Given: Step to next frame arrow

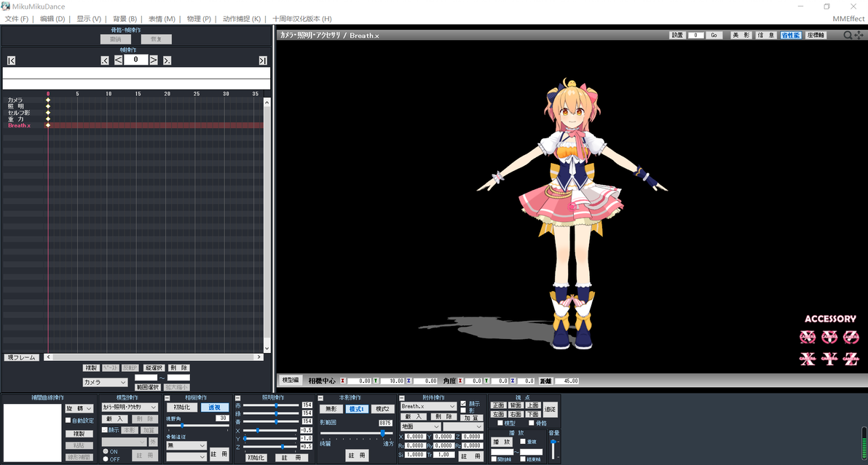Looking at the screenshot, I should [x=154, y=60].
